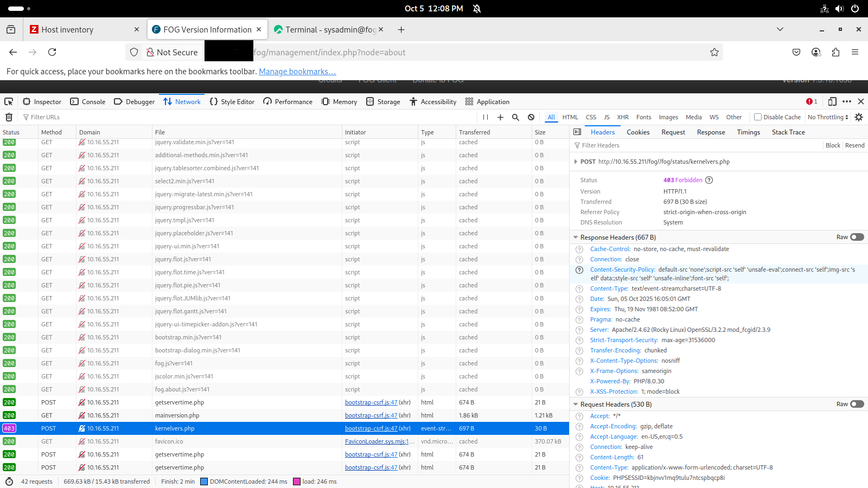This screenshot has height=488, width=868.
Task: Click the DOMContentLoaded blue color swatch
Action: [x=204, y=481]
